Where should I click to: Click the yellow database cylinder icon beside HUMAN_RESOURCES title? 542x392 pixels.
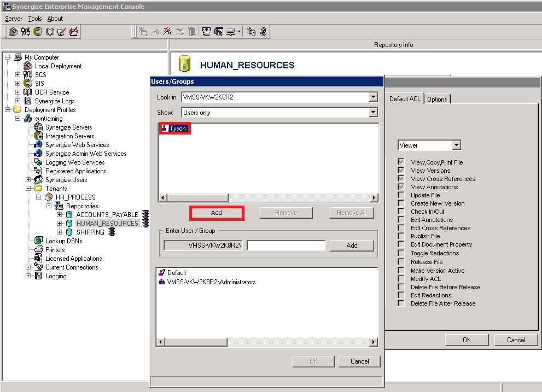[184, 64]
